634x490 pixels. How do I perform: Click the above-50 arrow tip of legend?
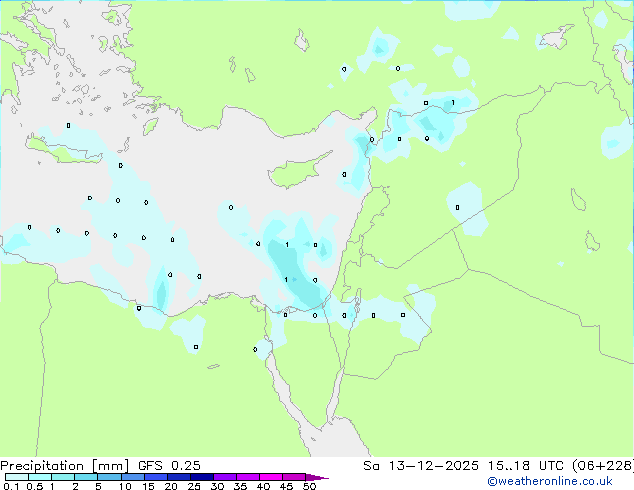click(317, 477)
